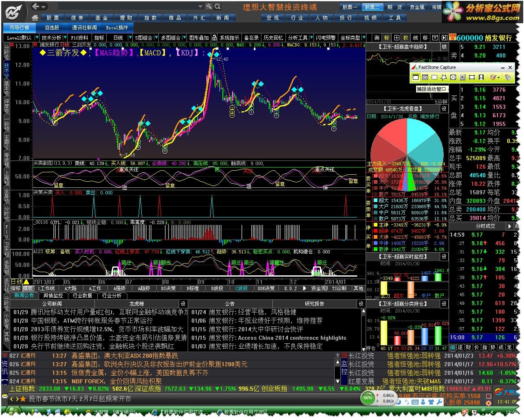524x420 pixels.
Task: Select the 股票一 market button
Action: click(x=350, y=7)
